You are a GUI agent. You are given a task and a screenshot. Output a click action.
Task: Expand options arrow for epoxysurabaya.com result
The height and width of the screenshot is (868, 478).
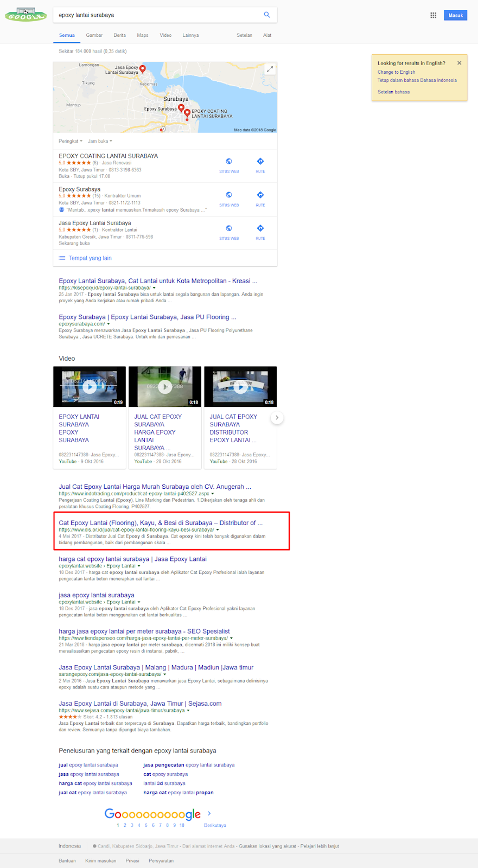[109, 324]
